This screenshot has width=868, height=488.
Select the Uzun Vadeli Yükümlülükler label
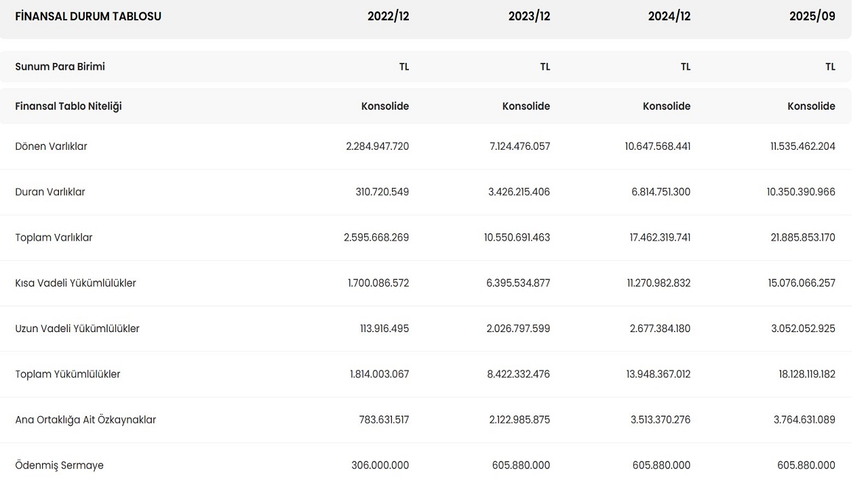pyautogui.click(x=77, y=329)
